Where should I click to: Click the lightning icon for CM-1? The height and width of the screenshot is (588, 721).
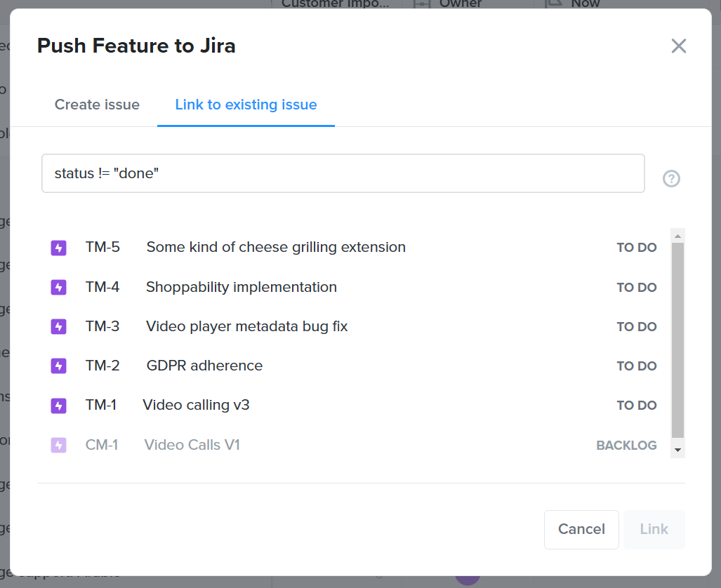(58, 445)
